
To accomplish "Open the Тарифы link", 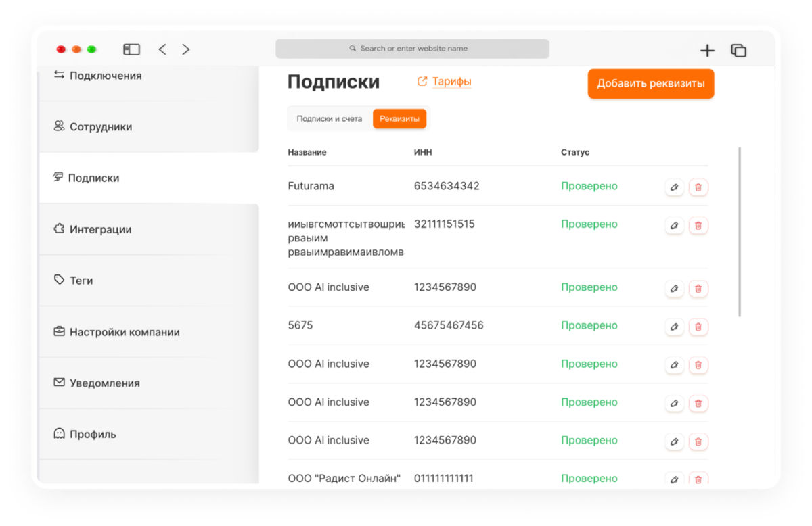I will tap(445, 82).
